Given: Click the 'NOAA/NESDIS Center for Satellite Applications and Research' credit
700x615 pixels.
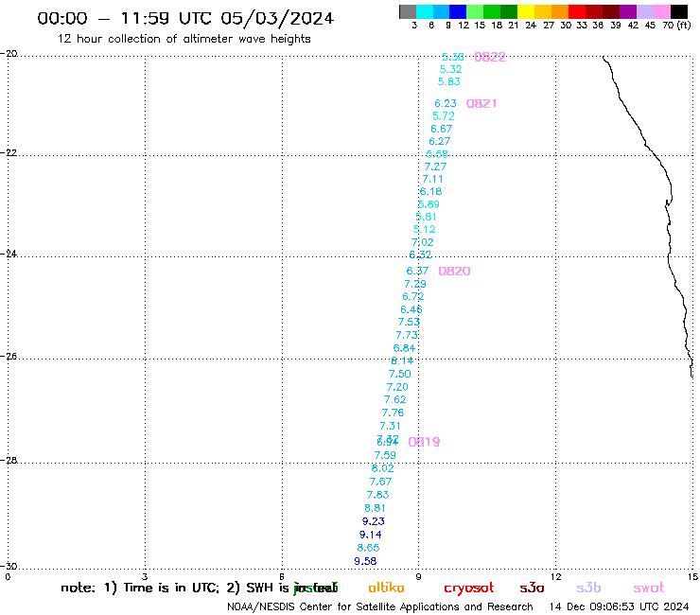Looking at the screenshot, I should pos(380,606).
